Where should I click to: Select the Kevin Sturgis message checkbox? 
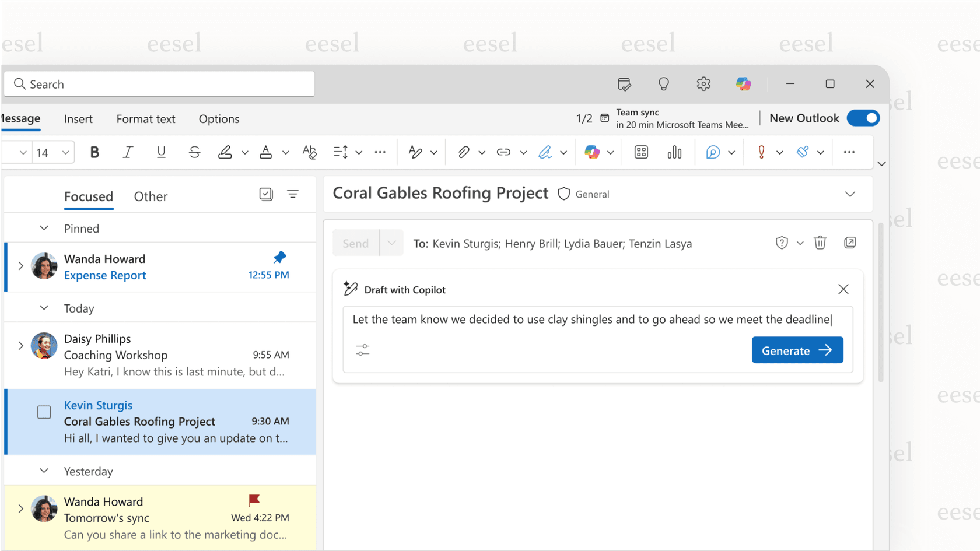pos(44,412)
